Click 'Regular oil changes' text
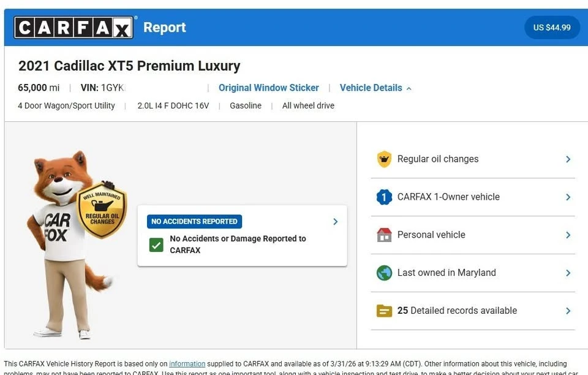This screenshot has width=588, height=375. pos(437,159)
